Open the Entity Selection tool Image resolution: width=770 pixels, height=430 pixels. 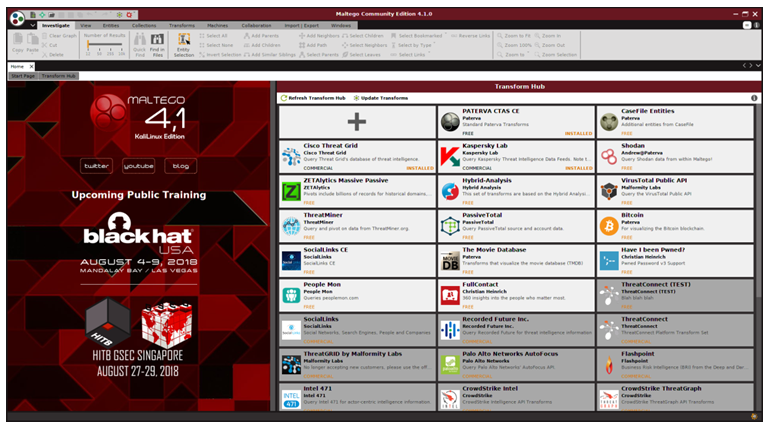click(x=184, y=43)
